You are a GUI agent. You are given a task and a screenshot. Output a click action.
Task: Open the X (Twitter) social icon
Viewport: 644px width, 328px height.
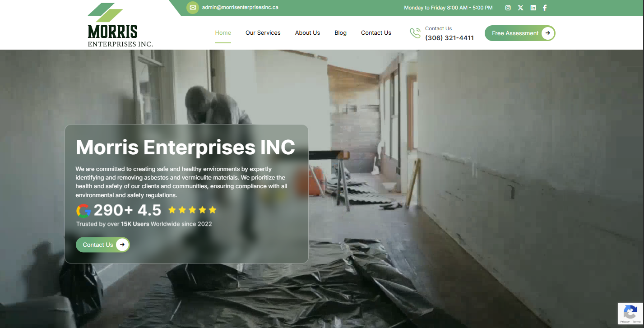[x=520, y=8]
